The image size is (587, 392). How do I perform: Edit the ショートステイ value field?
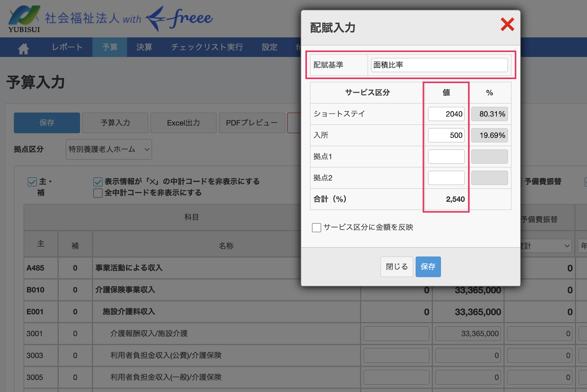446,114
